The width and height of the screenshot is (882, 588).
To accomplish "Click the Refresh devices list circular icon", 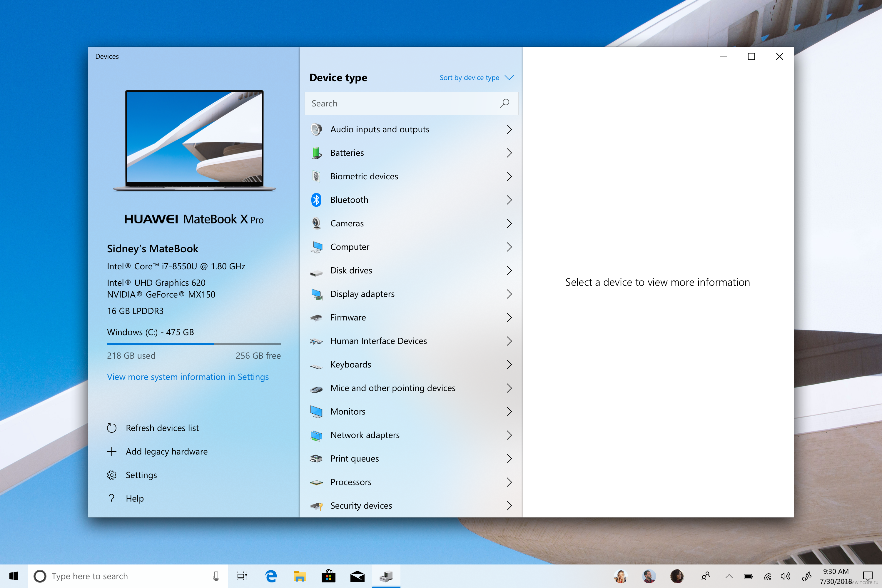I will [111, 428].
